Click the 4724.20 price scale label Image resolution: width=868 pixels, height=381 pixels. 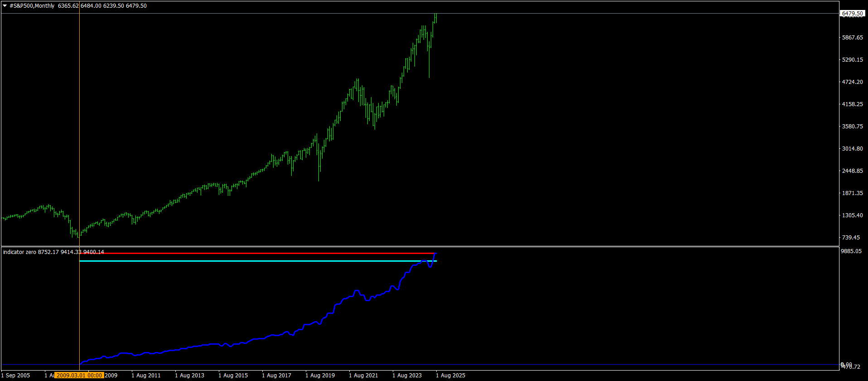(852, 82)
